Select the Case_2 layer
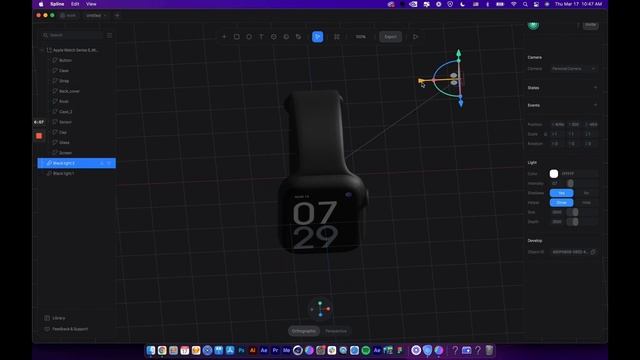 pos(65,111)
